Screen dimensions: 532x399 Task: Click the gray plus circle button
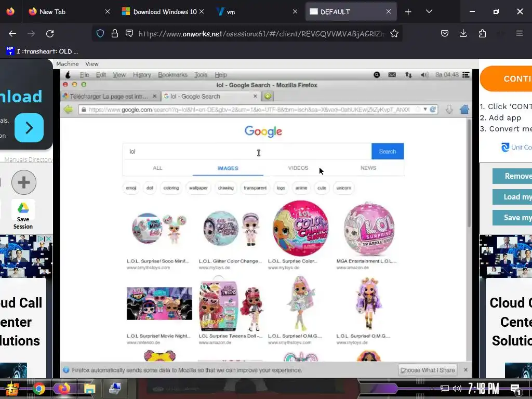(x=24, y=182)
